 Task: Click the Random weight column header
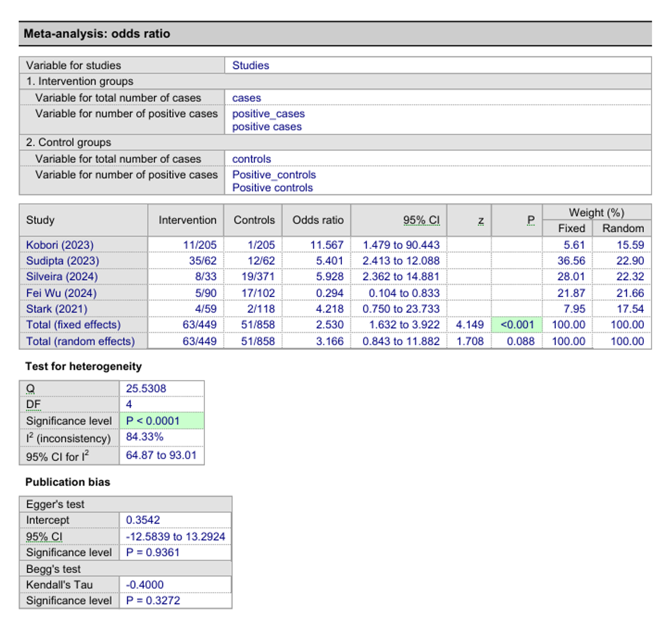pyautogui.click(x=623, y=228)
